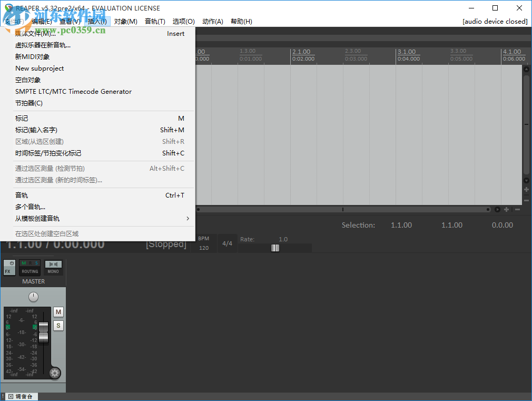Minimize the REAPER window
Screen dimensions: 532x401
[471, 8]
